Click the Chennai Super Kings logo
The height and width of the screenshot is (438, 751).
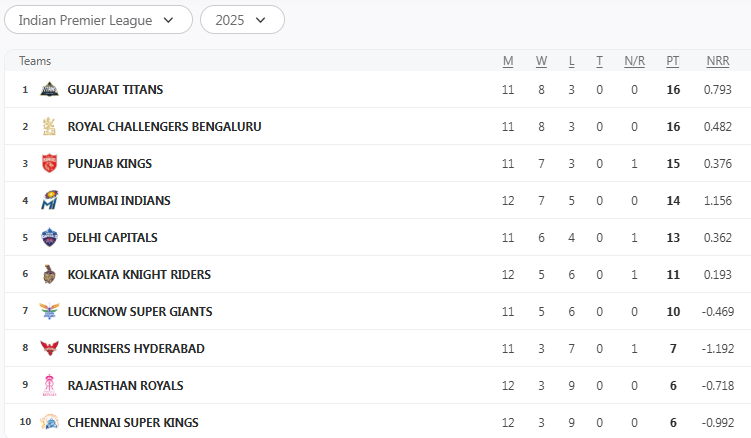pyautogui.click(x=49, y=422)
